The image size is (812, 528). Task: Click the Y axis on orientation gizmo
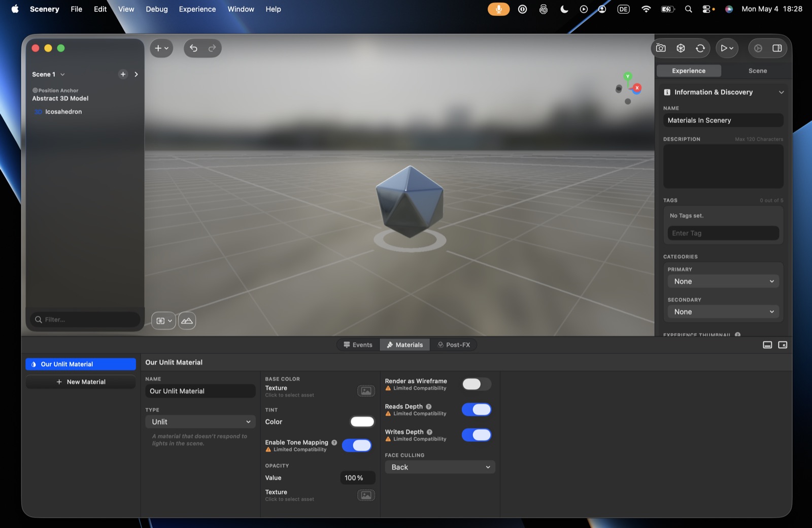(628, 77)
